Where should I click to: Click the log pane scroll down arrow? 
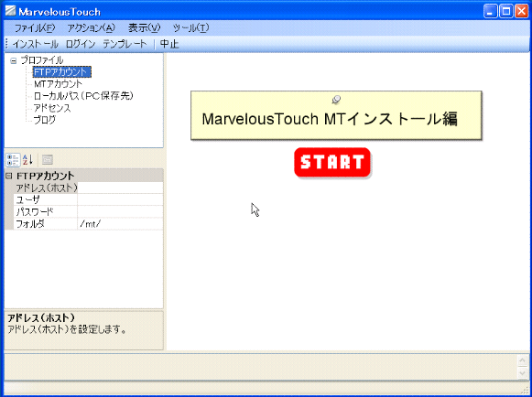(x=522, y=372)
